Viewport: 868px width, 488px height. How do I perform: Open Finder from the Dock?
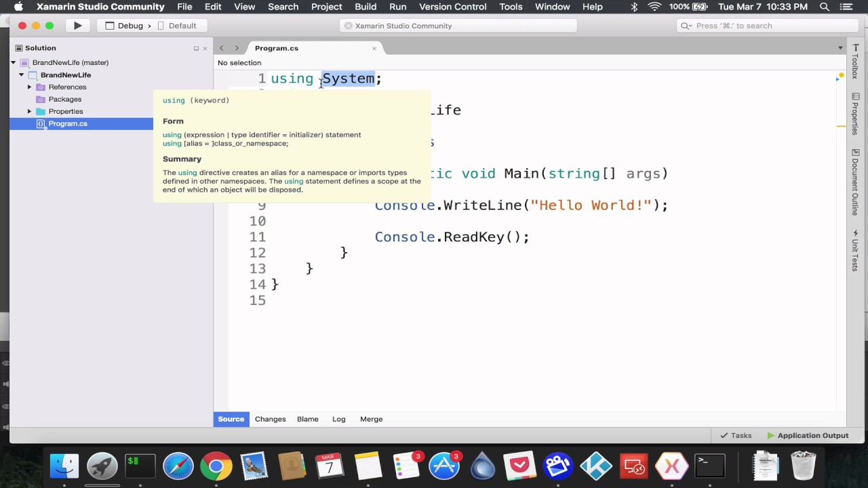click(x=64, y=466)
